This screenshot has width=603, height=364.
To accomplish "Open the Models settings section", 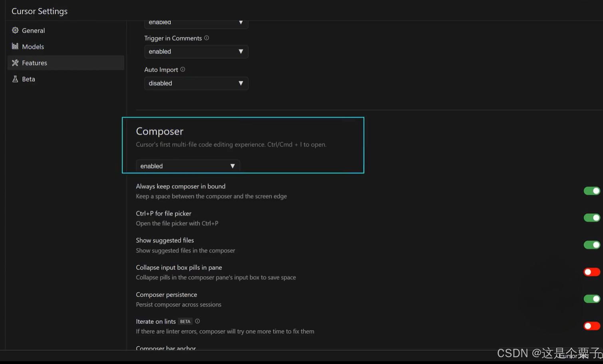I will 65,47.
